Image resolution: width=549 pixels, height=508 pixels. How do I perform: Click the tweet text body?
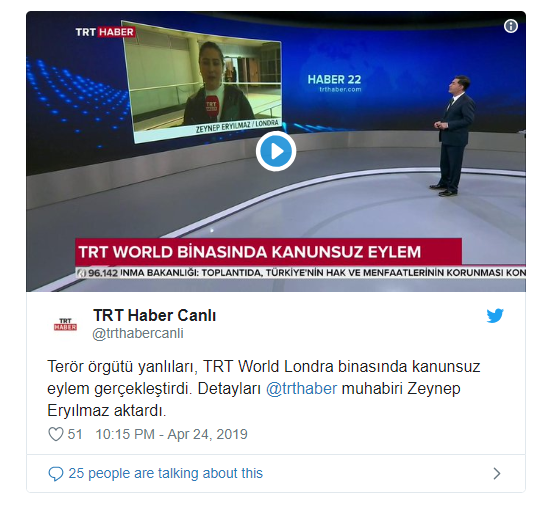click(x=263, y=389)
